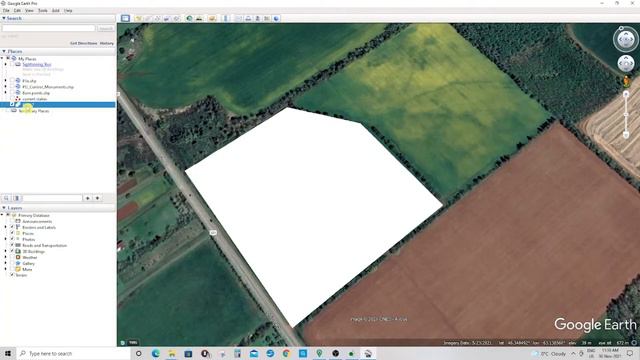Click the Search button
Image resolution: width=640 pixels, height=360 pixels.
tap(106, 29)
